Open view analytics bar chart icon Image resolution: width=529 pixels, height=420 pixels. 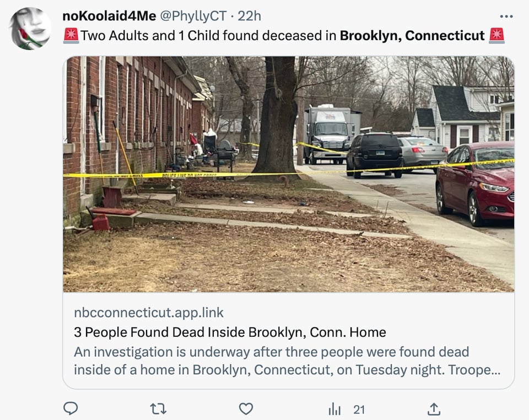[x=334, y=409]
